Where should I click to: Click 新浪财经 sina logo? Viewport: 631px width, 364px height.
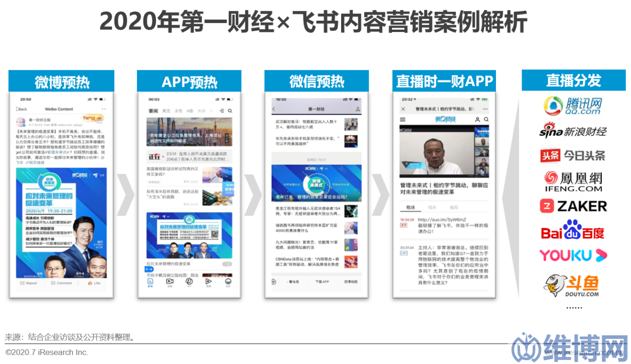click(573, 131)
